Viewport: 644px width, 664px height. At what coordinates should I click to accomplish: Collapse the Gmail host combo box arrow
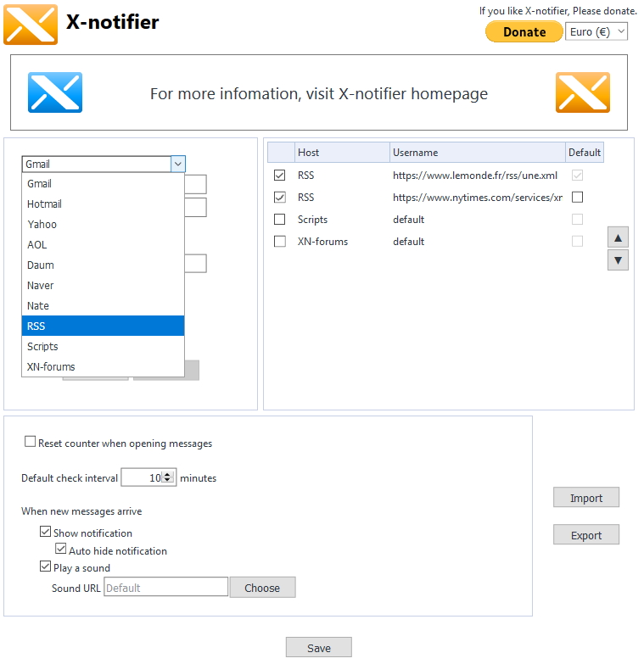[178, 164]
